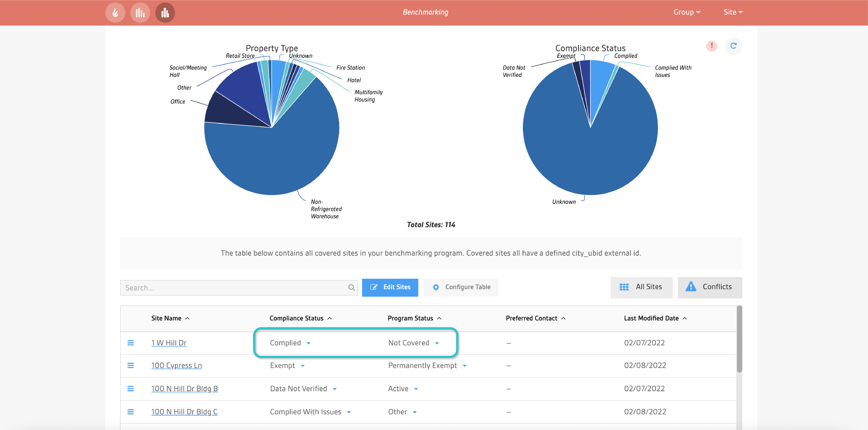Sort by Compliance Status column arrow
Screen dimensions: 868x430
tap(330, 319)
